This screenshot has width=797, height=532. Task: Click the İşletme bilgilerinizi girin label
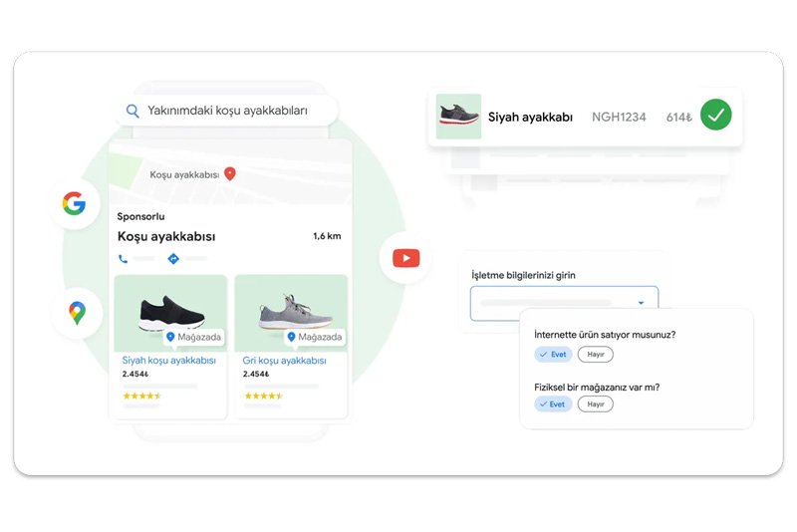point(524,275)
